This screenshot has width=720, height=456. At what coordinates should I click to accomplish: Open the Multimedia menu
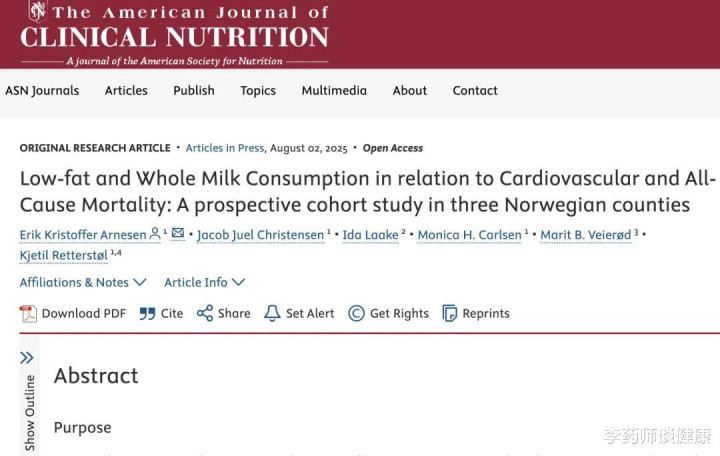click(x=334, y=90)
